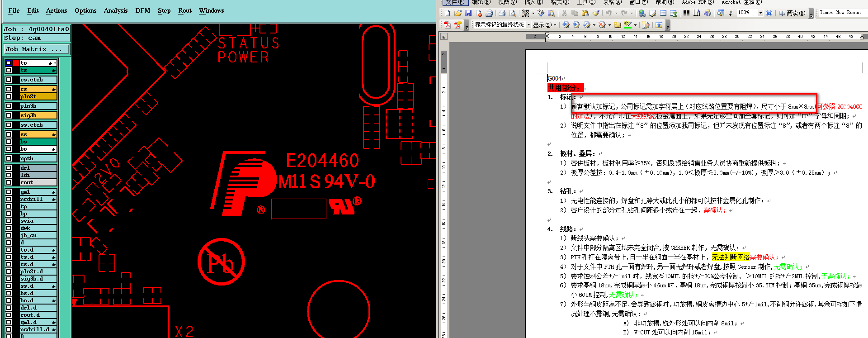Toggle the Track Changes icon
Image resolution: width=868 pixels, height=338 pixels.
coord(646,25)
